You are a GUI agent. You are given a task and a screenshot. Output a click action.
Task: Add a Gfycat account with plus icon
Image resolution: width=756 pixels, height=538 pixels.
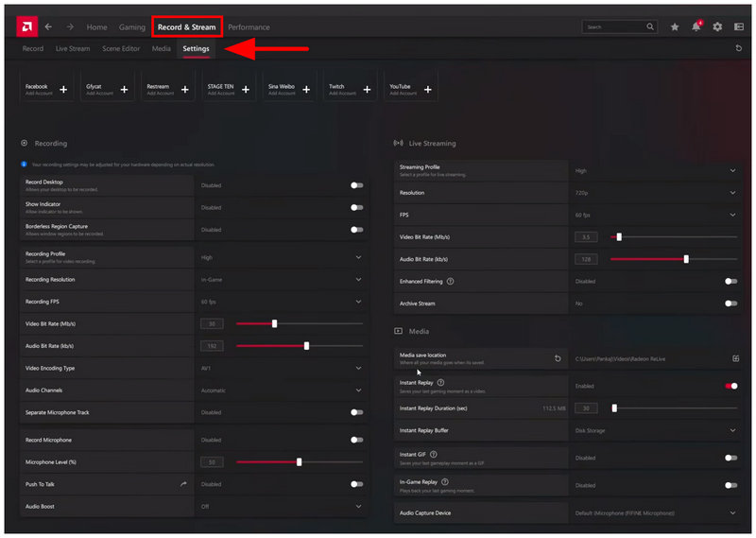(124, 89)
